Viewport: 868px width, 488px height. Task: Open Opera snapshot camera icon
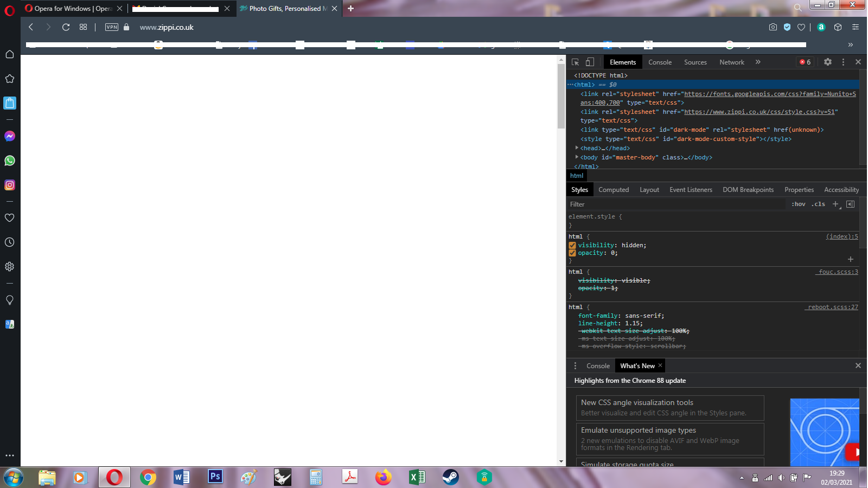coord(773,27)
